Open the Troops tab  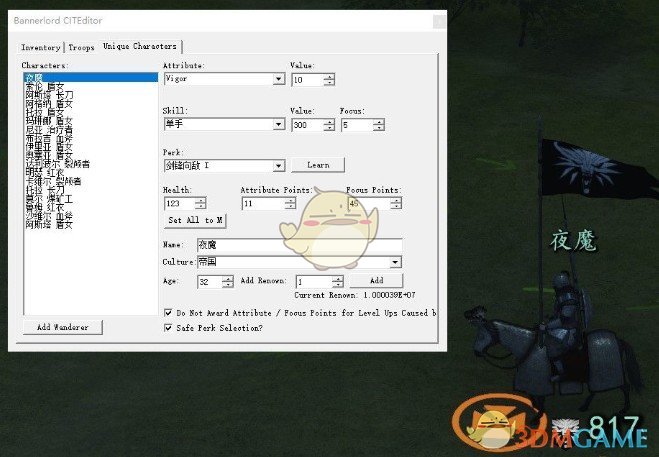click(x=81, y=47)
